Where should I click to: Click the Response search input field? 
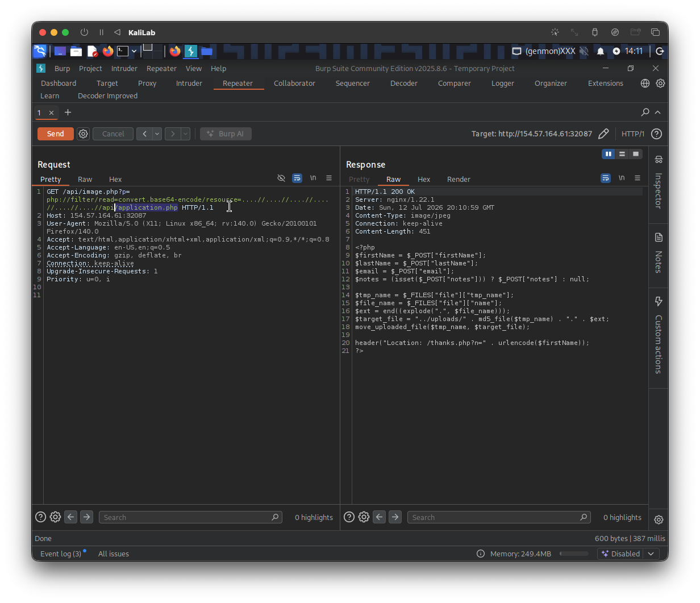(x=499, y=517)
